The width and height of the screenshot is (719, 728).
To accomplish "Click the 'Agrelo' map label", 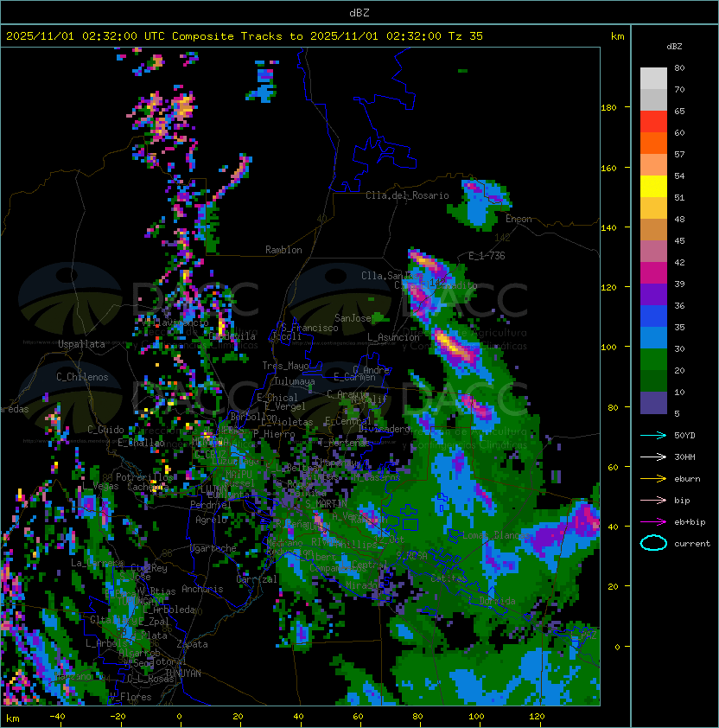I will (x=211, y=520).
